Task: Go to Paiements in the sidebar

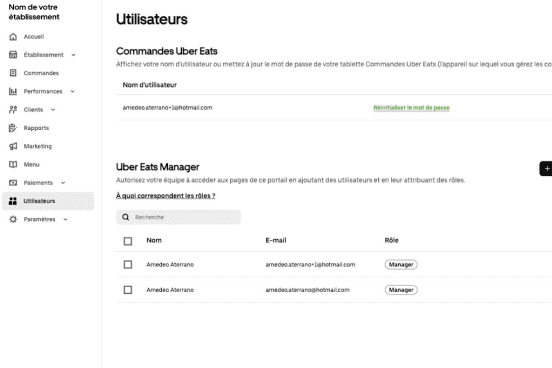Action: [x=38, y=183]
